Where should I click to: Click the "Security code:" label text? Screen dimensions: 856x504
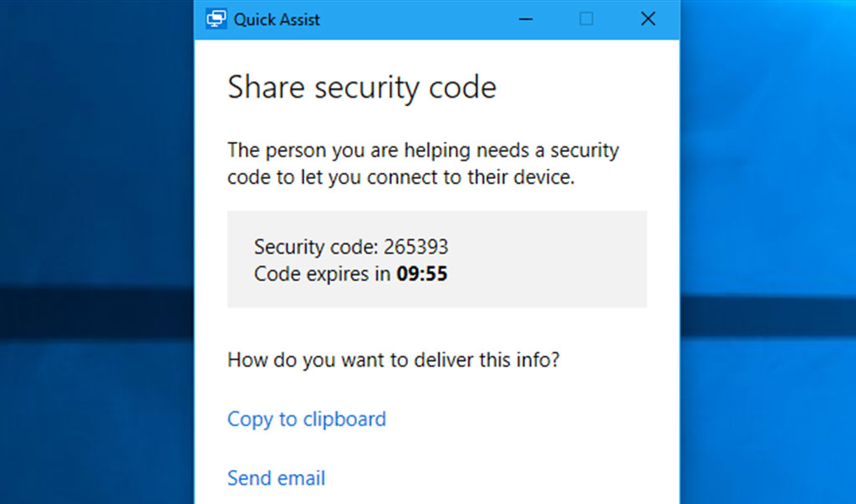[x=316, y=247]
